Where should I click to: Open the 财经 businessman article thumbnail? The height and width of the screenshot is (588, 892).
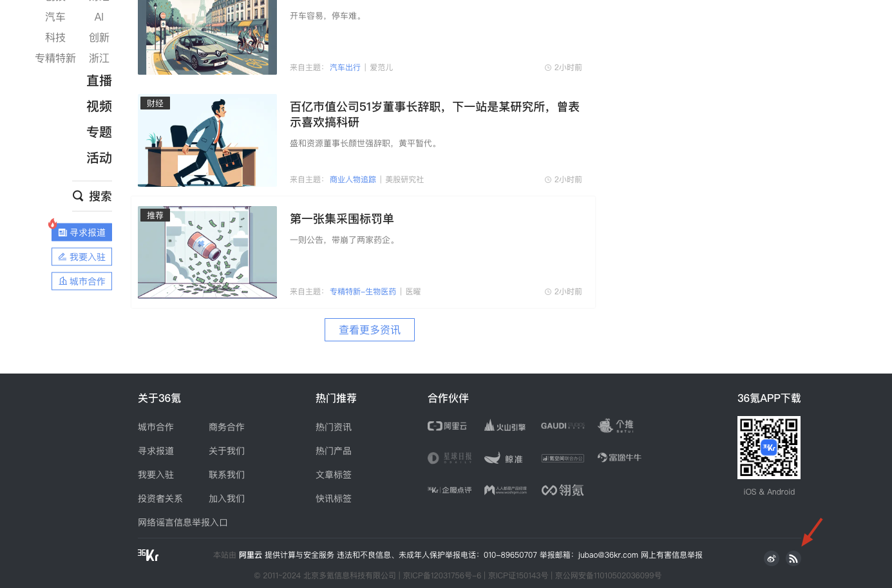coord(207,140)
